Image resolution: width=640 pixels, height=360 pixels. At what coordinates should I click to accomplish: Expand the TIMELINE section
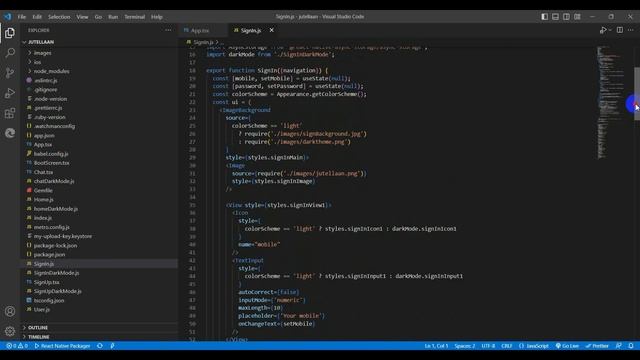point(39,337)
